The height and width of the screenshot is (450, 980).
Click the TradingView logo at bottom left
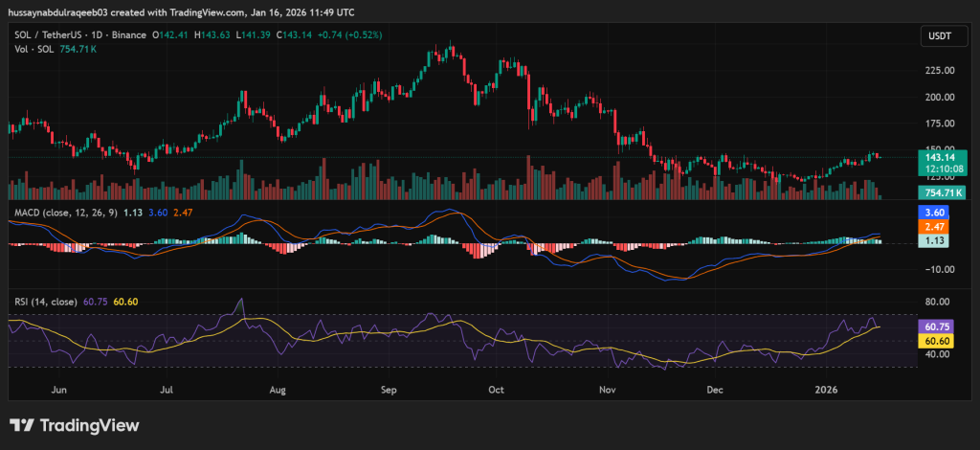75,426
